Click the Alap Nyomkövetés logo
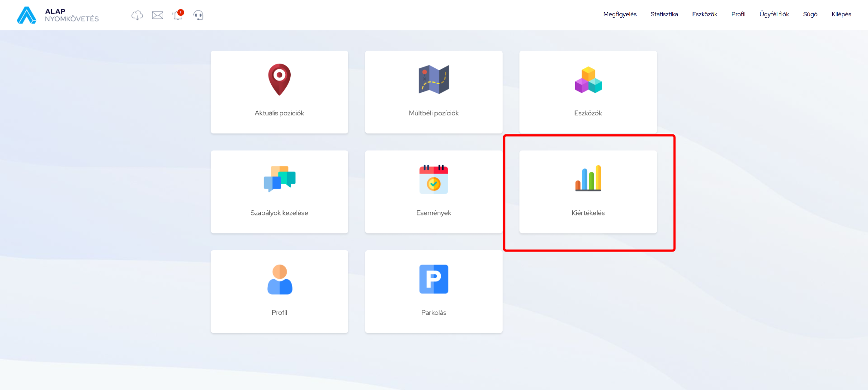 click(x=58, y=15)
